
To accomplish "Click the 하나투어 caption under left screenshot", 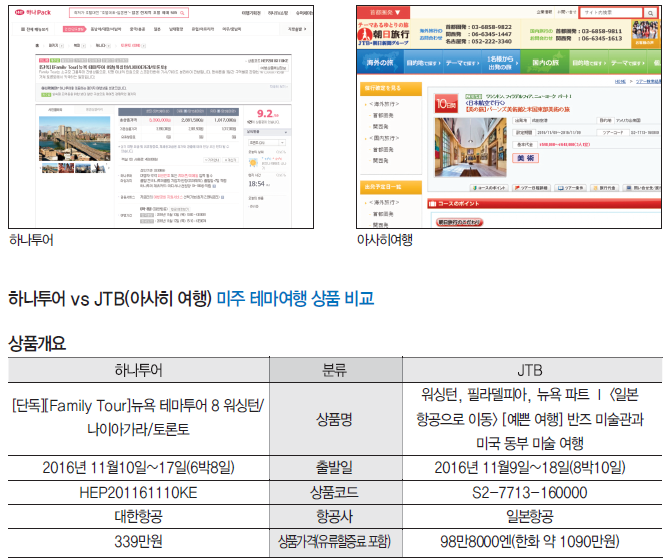I will pyautogui.click(x=31, y=240).
